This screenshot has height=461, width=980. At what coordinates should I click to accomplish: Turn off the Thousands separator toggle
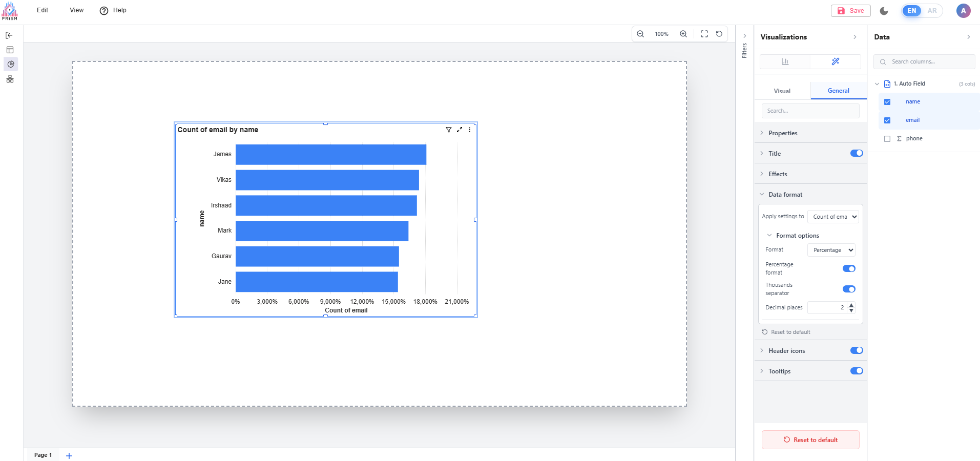(849, 289)
